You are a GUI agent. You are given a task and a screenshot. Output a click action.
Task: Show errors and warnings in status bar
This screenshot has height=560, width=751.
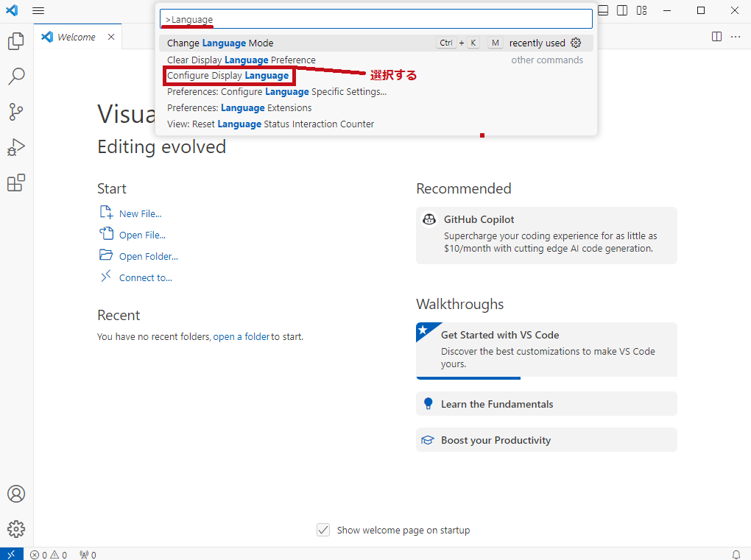point(49,555)
